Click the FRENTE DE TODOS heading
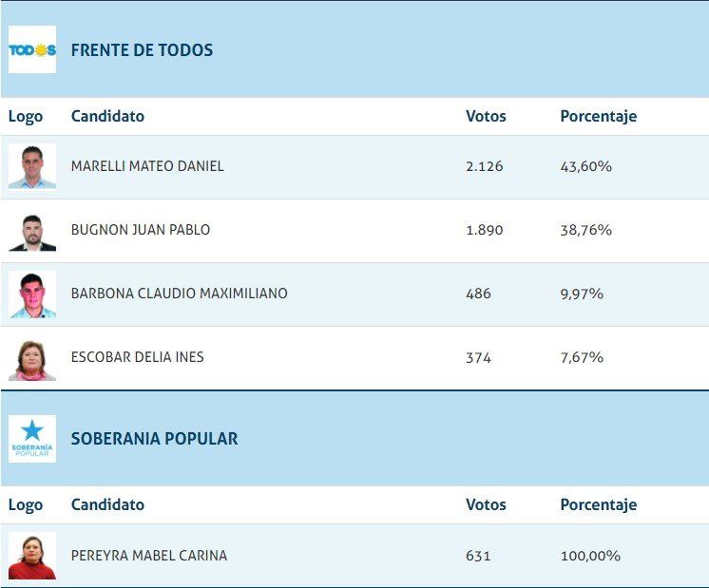709x588 pixels. 142,50
